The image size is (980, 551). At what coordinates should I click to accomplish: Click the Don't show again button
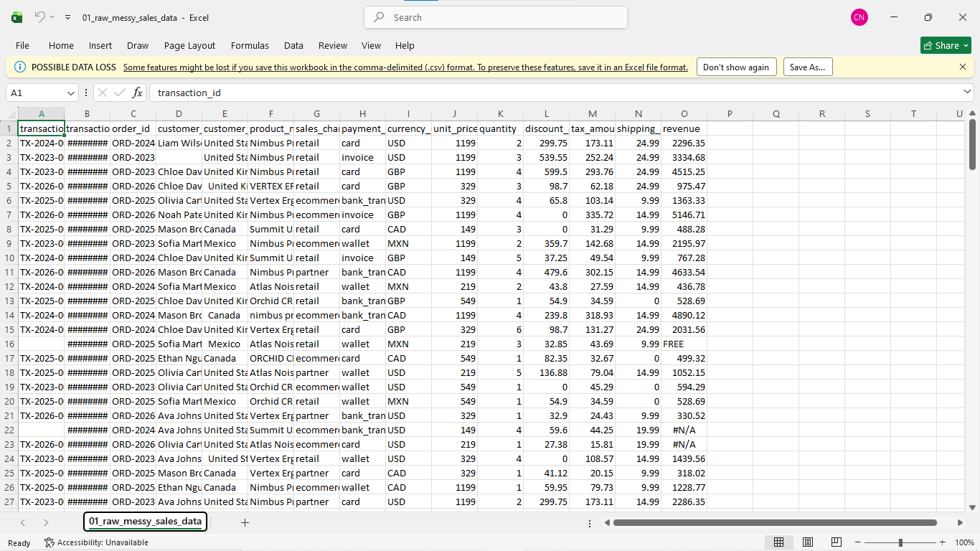coord(736,67)
